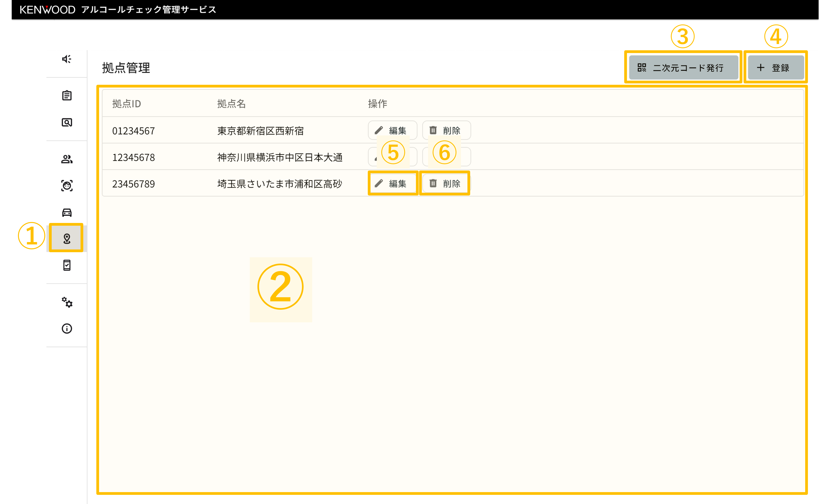This screenshot has width=820, height=504.
Task: Open the face recognition icon in sidebar
Action: pos(67,186)
